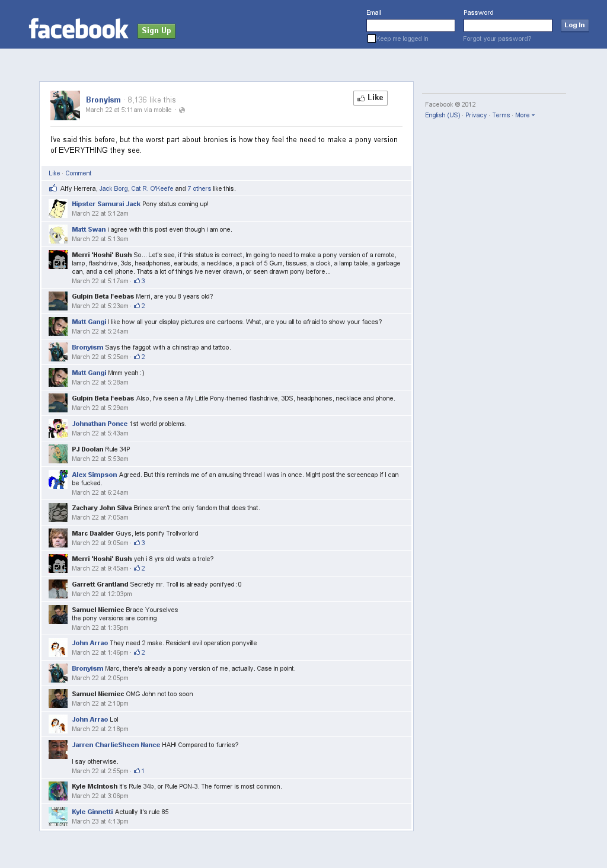The width and height of the screenshot is (607, 868).
Task: Open Alex Simpson's pony avatar
Action: 58,479
